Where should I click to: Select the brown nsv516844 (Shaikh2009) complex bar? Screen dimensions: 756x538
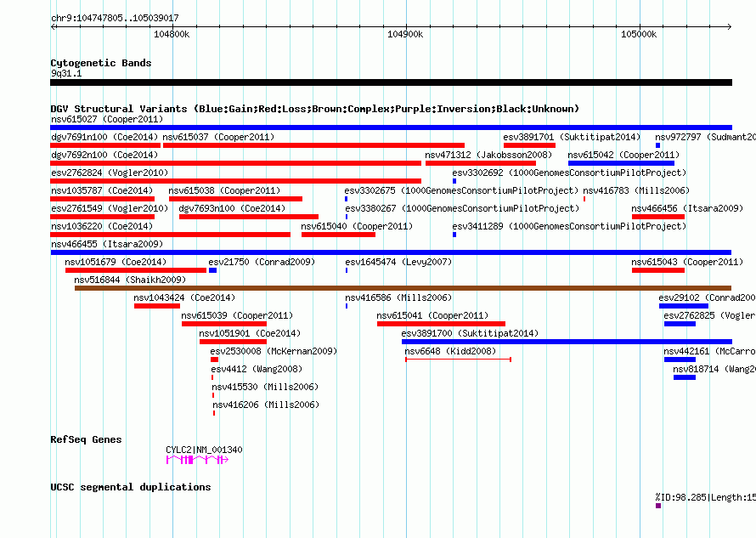tap(403, 288)
